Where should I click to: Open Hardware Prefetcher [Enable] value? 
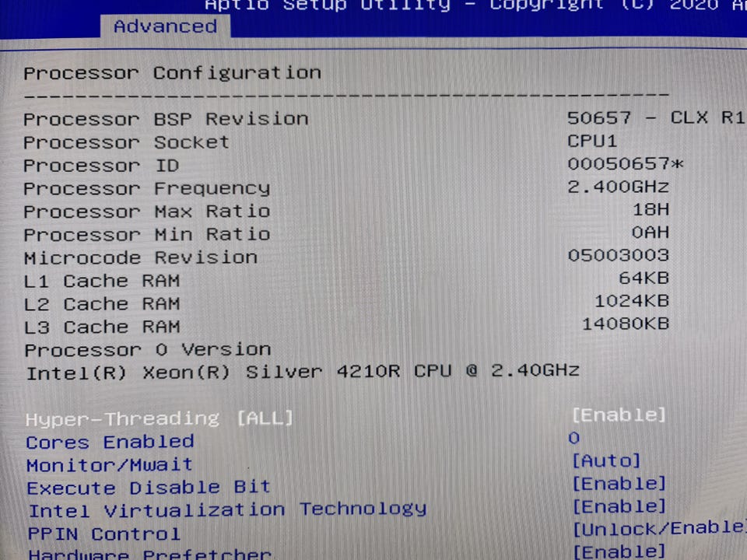point(619,551)
